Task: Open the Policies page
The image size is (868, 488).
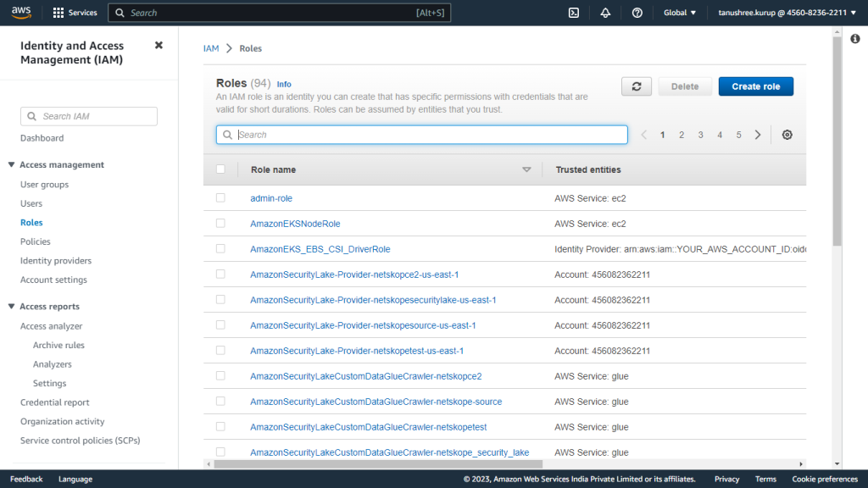Action: tap(36, 241)
